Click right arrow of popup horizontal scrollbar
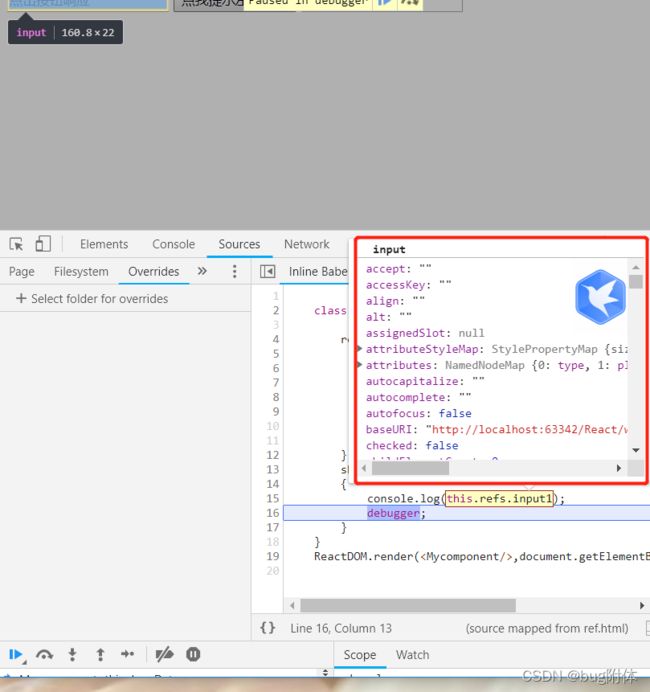Image resolution: width=650 pixels, height=692 pixels. pos(619,468)
